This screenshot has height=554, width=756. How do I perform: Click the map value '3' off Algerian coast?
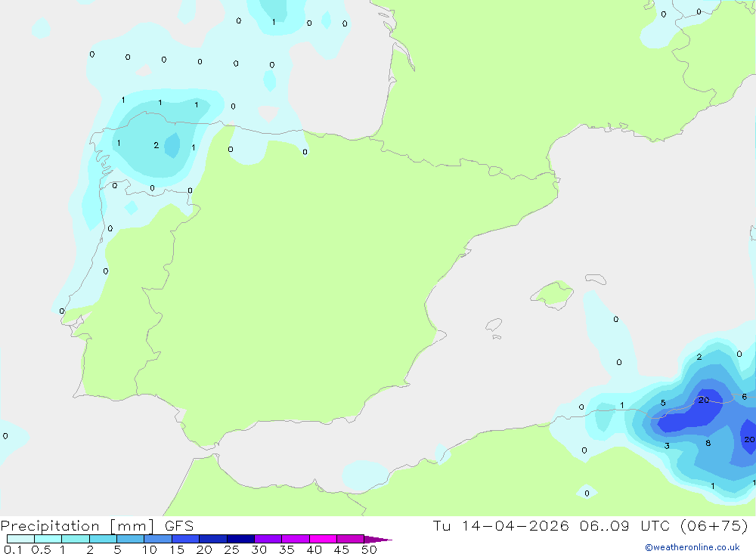pos(667,446)
